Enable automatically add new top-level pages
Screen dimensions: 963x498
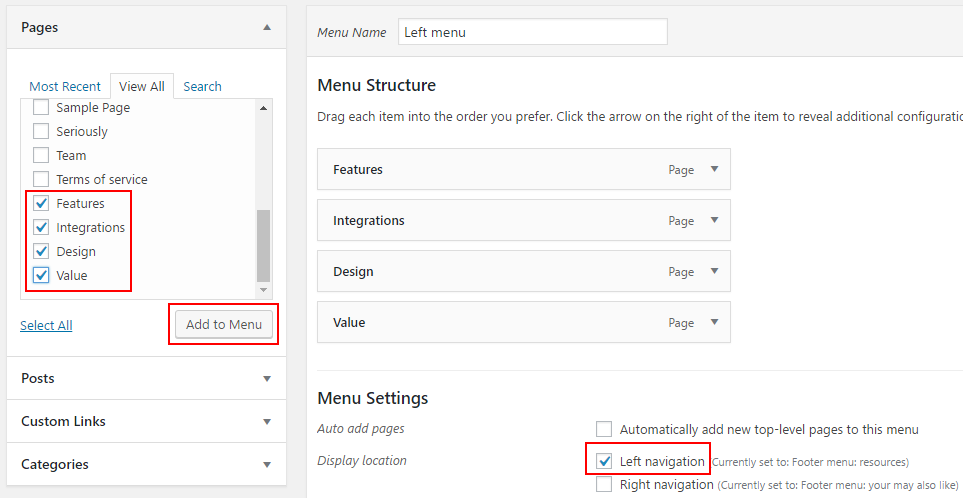point(604,429)
